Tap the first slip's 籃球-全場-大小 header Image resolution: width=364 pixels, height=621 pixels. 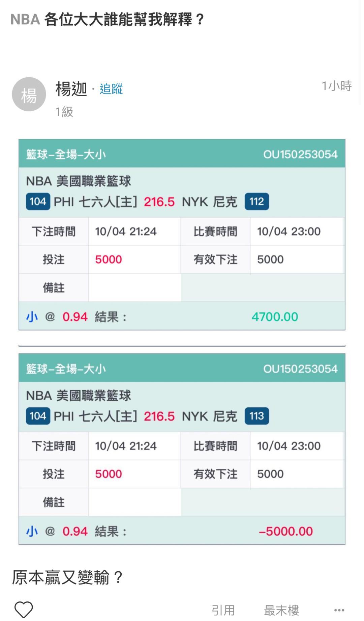pos(66,155)
